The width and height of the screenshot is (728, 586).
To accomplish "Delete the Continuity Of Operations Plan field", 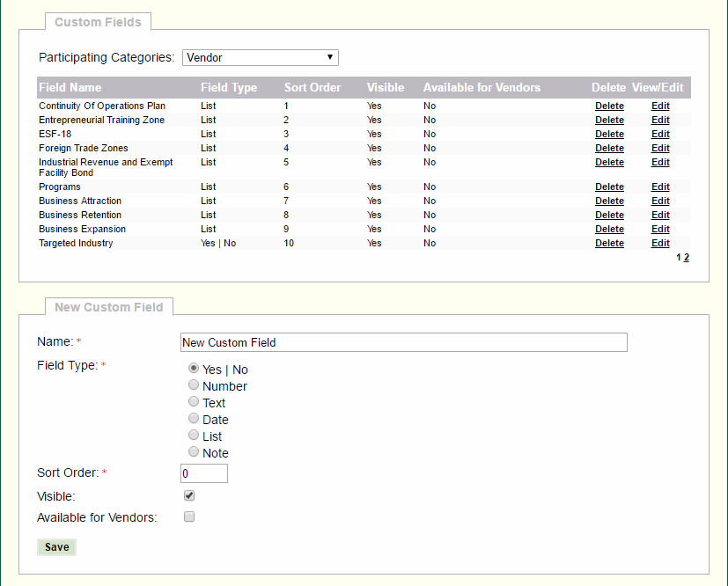I will pos(609,106).
